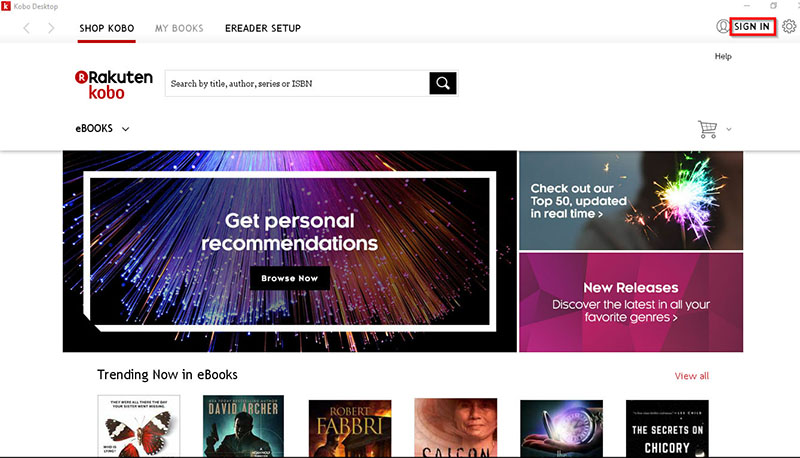Click the search by title input field

[x=297, y=83]
